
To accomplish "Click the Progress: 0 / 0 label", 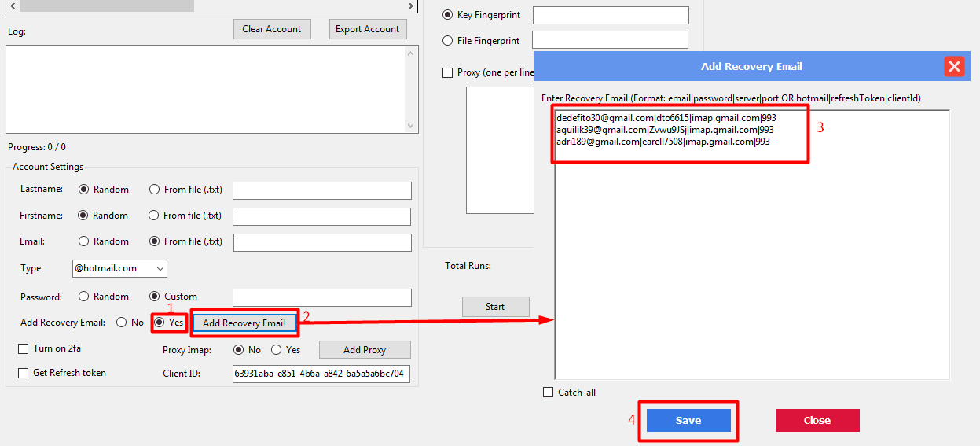I will coord(37,147).
